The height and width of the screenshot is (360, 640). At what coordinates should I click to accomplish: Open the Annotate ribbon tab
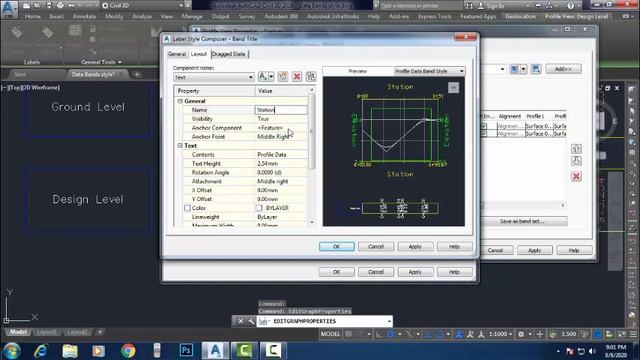pos(84,16)
